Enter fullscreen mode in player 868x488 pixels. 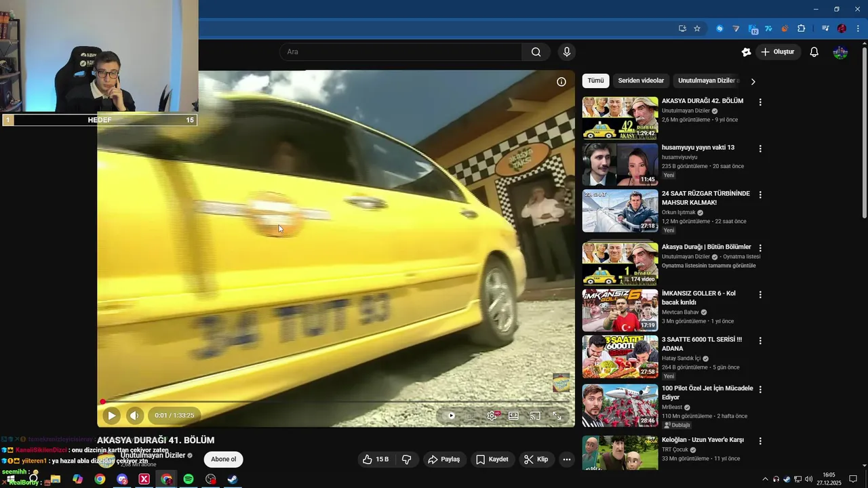click(x=557, y=415)
